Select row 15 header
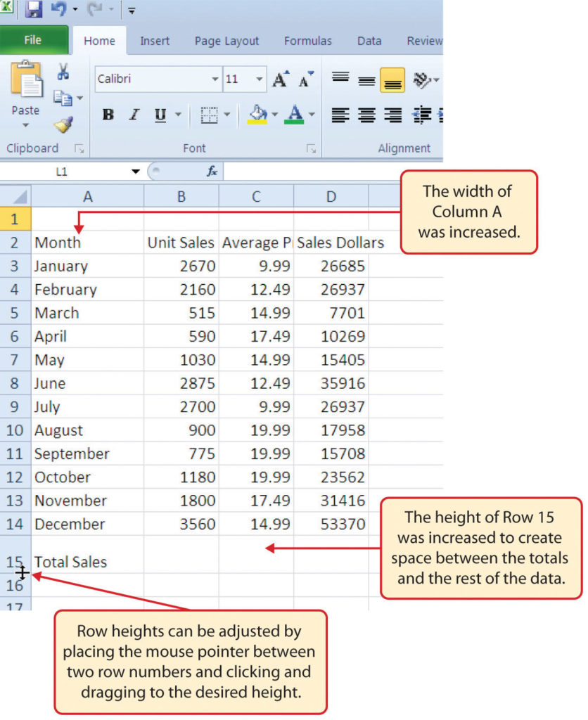588x720 pixels. [x=15, y=554]
